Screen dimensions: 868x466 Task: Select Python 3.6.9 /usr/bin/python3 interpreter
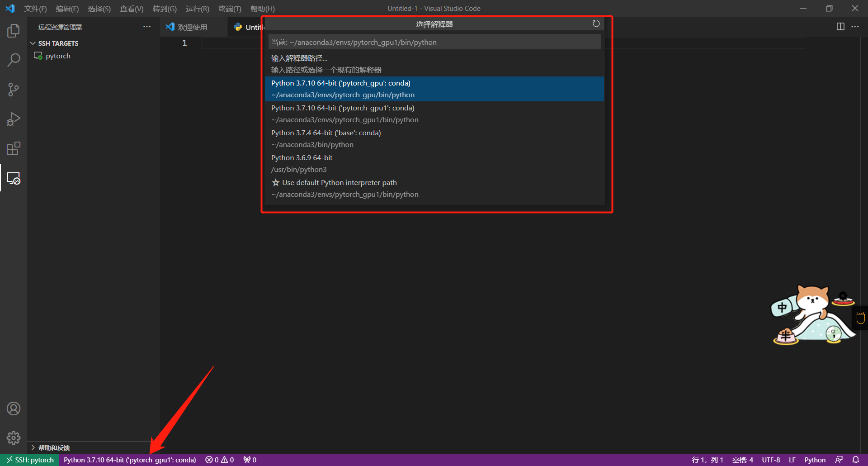point(434,163)
